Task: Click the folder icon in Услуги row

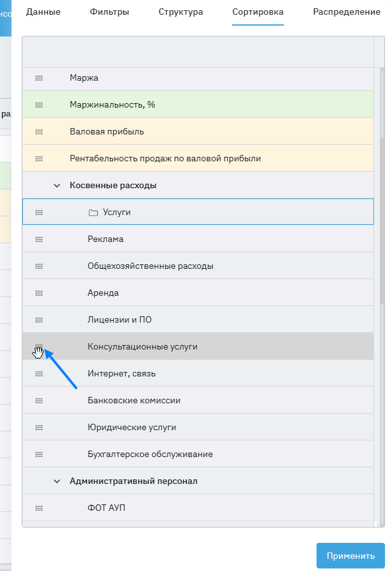Action: [x=93, y=213]
